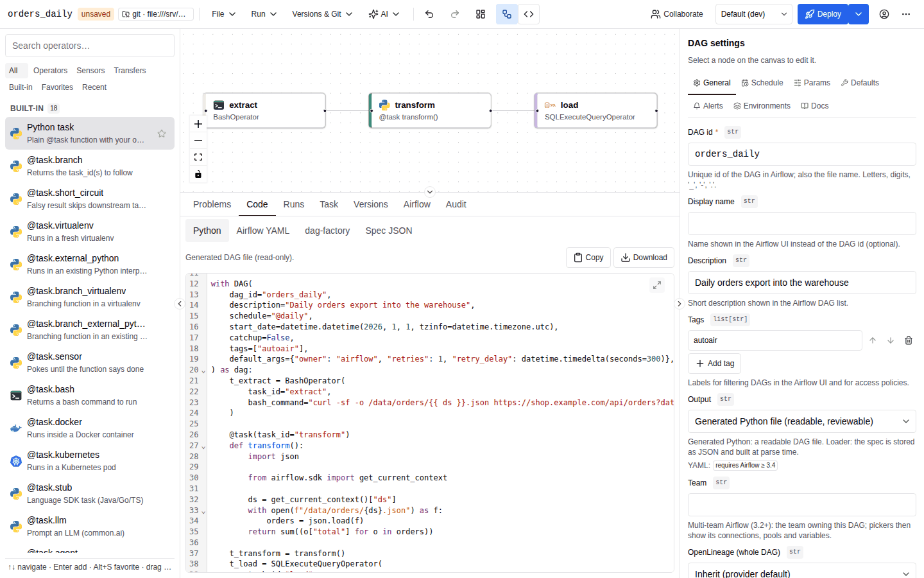The width and height of the screenshot is (924, 578).
Task: Click the Deploy button
Action: (x=823, y=14)
